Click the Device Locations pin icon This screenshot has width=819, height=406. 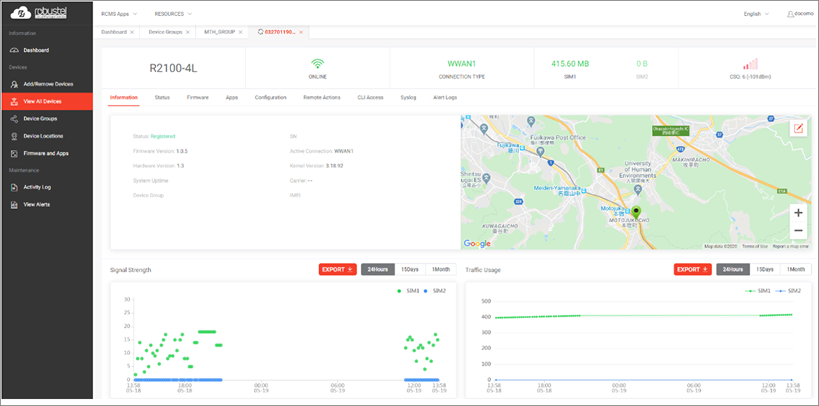click(x=15, y=136)
